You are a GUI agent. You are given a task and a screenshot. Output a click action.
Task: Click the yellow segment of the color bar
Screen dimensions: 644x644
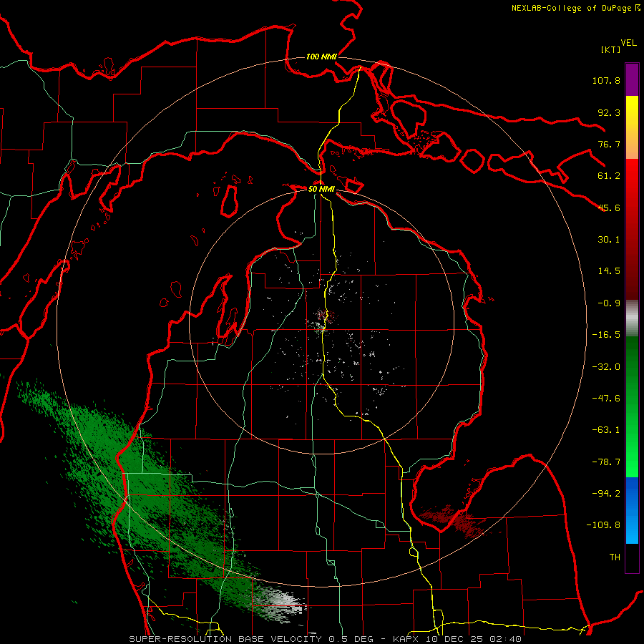[x=632, y=119]
